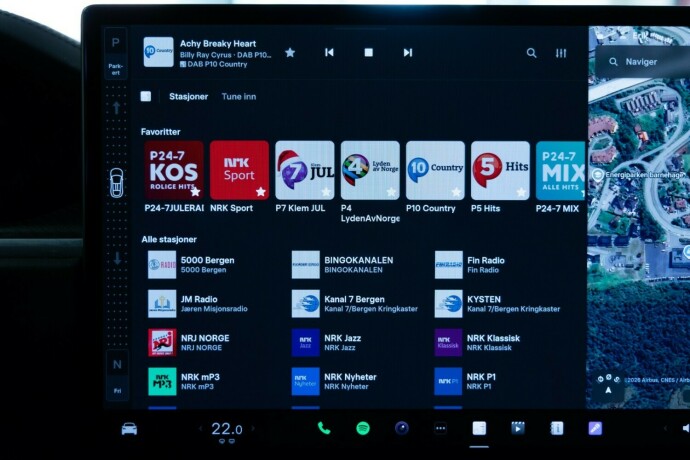Unfavorite star on P5 Hits tile
Viewport: 690px width, 460px height.
pos(521,192)
